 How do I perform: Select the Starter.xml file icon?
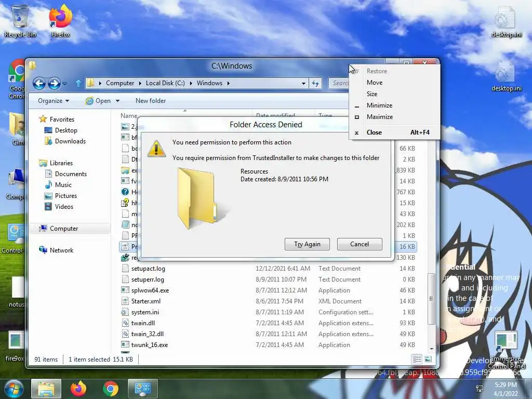coord(125,301)
